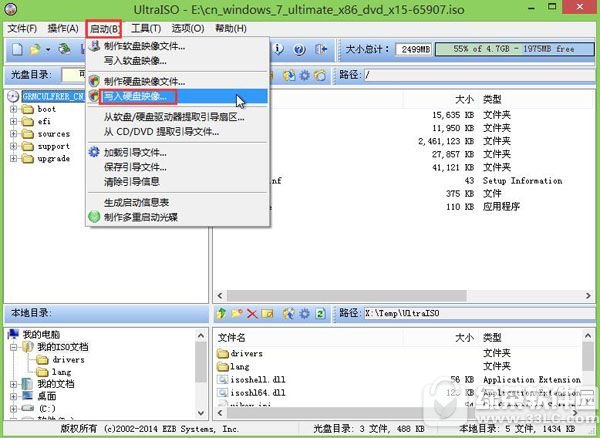The width and height of the screenshot is (600, 438).
Task: Open the 帮助(H) menu
Action: (231, 29)
